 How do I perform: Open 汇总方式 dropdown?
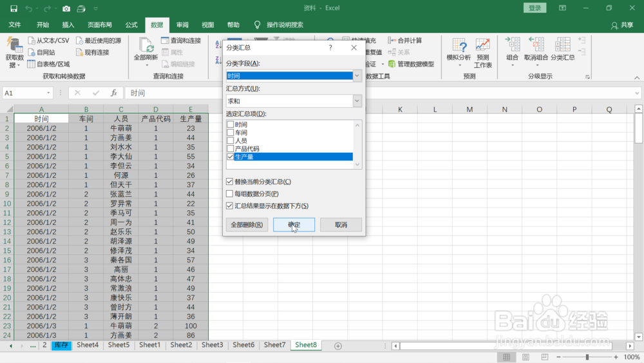click(x=357, y=101)
